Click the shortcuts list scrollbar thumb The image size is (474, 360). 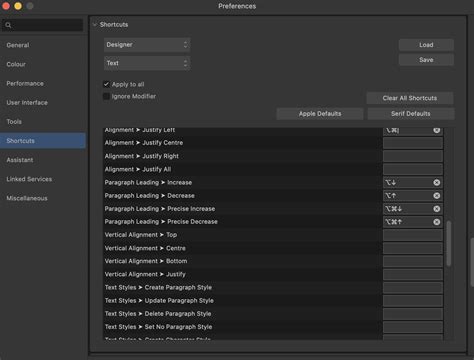click(449, 243)
